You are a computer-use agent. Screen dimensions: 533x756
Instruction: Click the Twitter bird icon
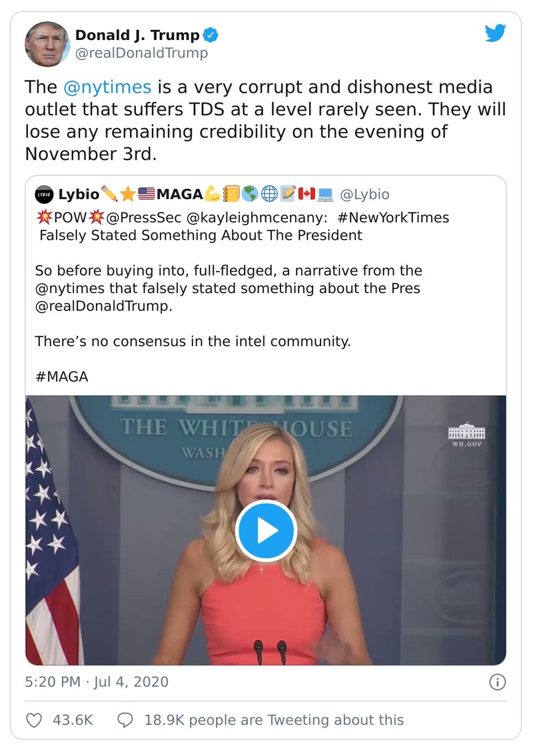[496, 31]
